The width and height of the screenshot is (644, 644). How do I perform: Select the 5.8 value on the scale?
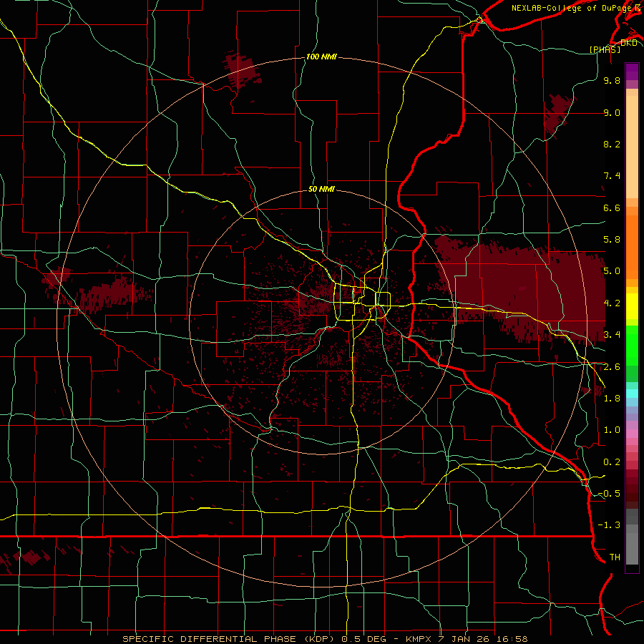(x=612, y=240)
